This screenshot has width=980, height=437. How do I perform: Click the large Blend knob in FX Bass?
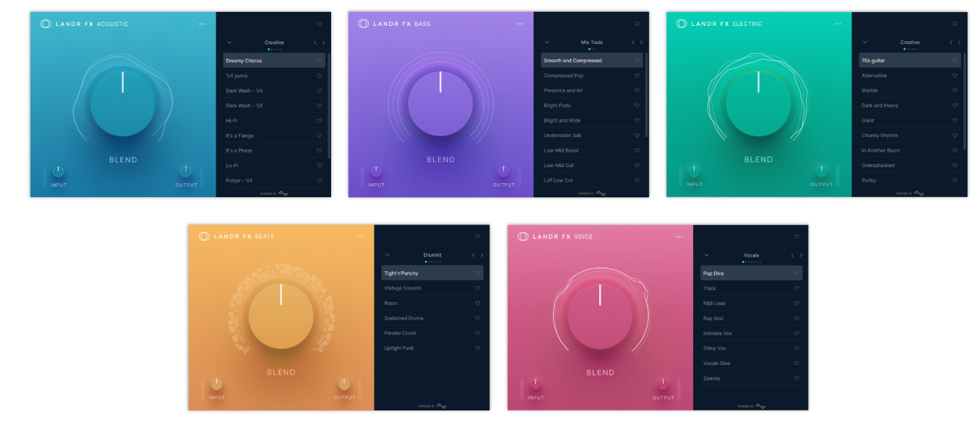point(440,103)
